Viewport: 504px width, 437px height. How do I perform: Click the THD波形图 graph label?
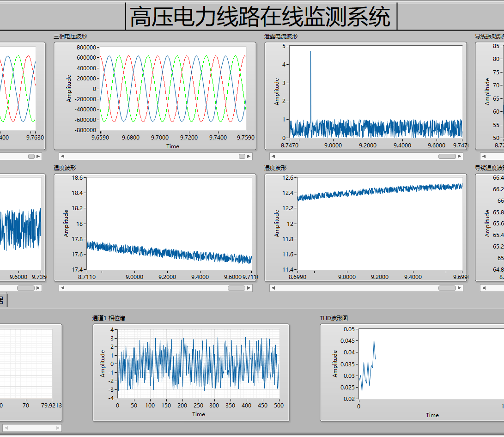coord(334,318)
